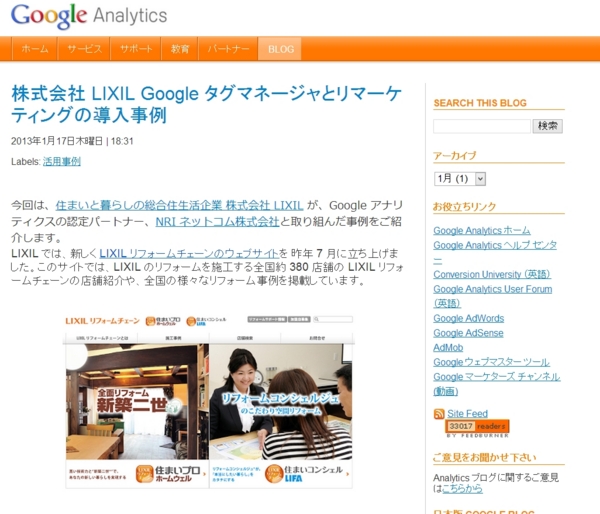The height and width of the screenshot is (514, 600).
Task: Click the お役立ちリンク sidebar heading
Action: tap(465, 207)
